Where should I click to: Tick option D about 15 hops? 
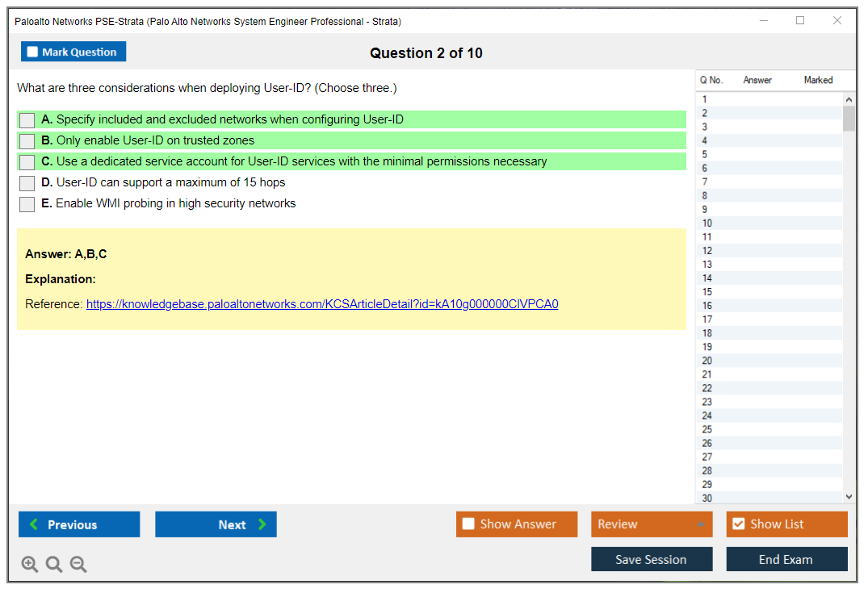coord(27,183)
